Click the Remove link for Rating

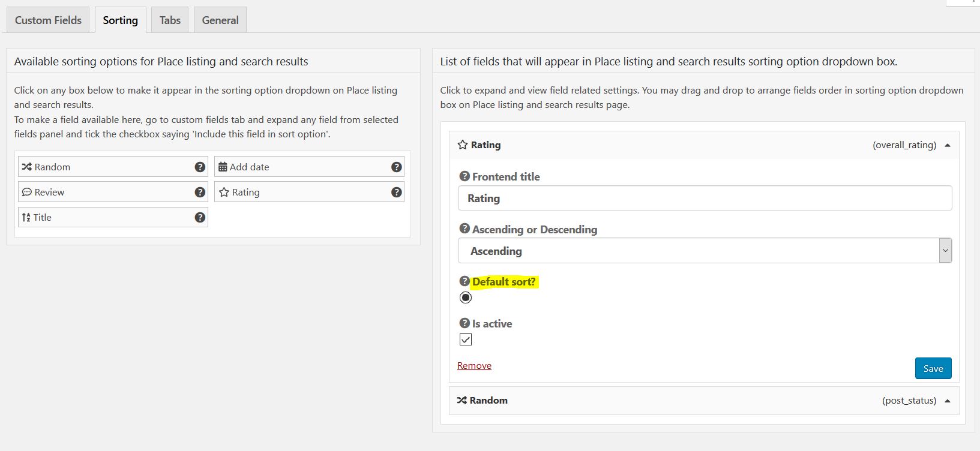pyautogui.click(x=474, y=365)
